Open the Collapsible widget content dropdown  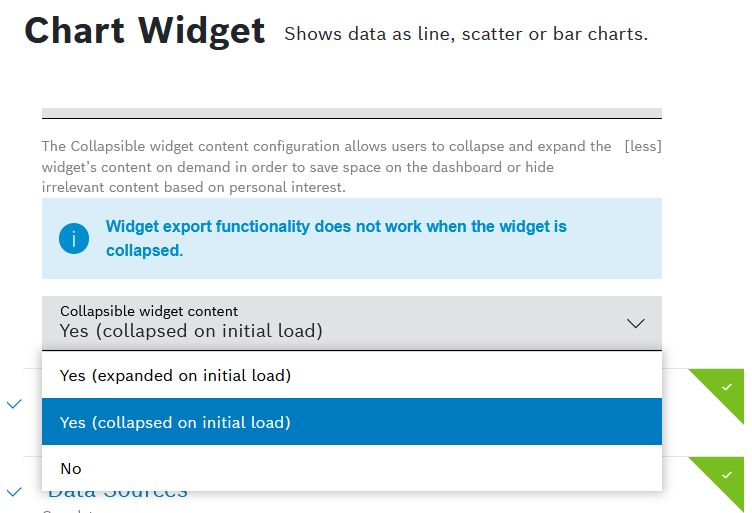click(x=351, y=322)
